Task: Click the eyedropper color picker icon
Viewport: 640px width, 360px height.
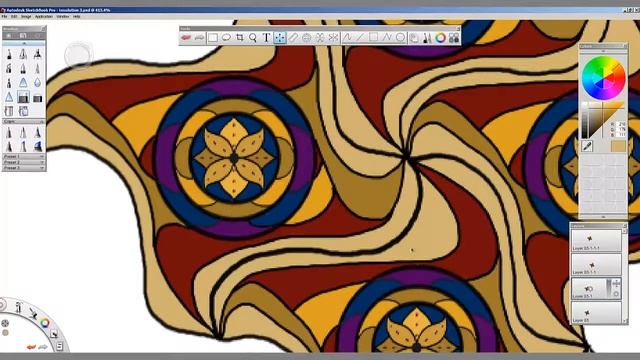Action: pos(587,146)
